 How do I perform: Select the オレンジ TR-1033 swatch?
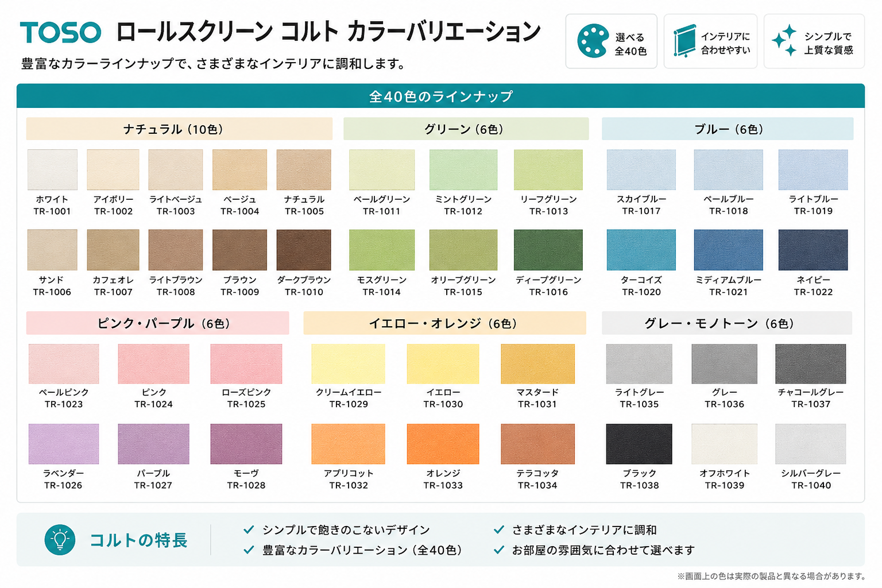pyautogui.click(x=443, y=444)
